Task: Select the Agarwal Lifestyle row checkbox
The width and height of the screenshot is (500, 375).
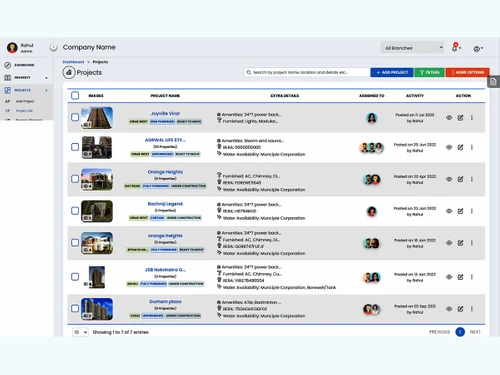Action: 75,147
